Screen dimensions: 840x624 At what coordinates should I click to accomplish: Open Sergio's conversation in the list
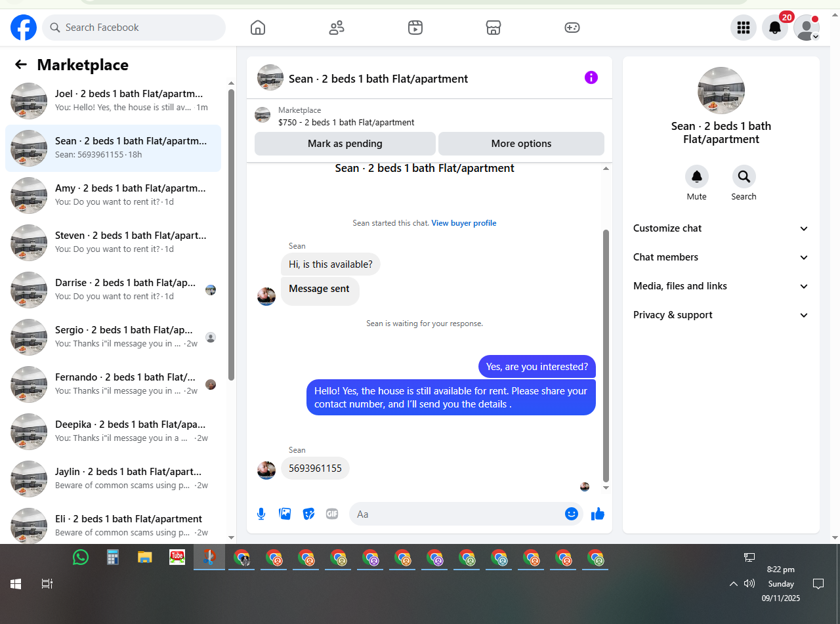[113, 337]
